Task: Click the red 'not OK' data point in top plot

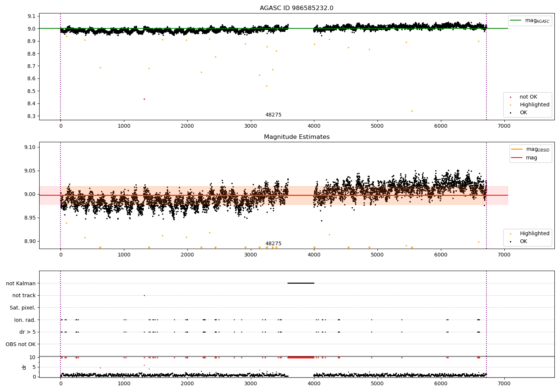Action: [x=144, y=99]
